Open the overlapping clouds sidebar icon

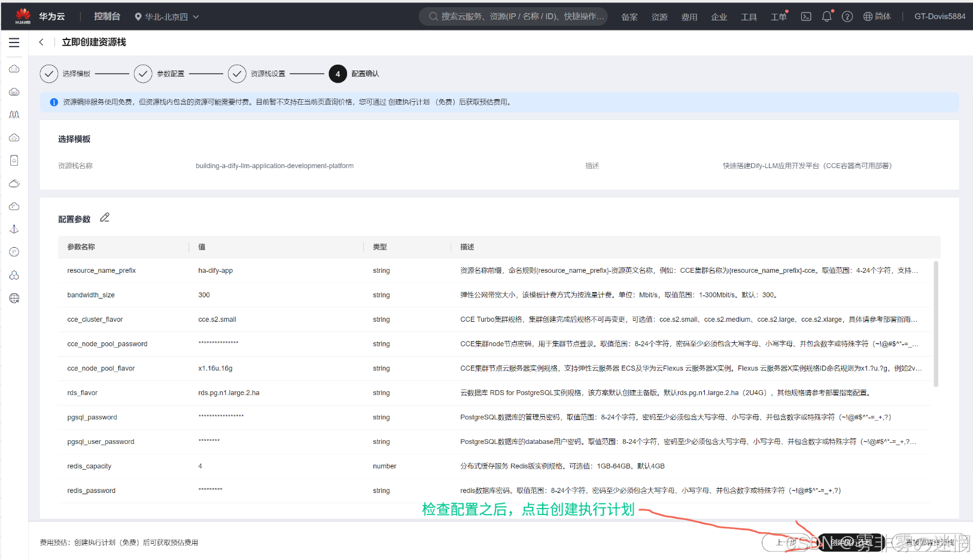14,184
